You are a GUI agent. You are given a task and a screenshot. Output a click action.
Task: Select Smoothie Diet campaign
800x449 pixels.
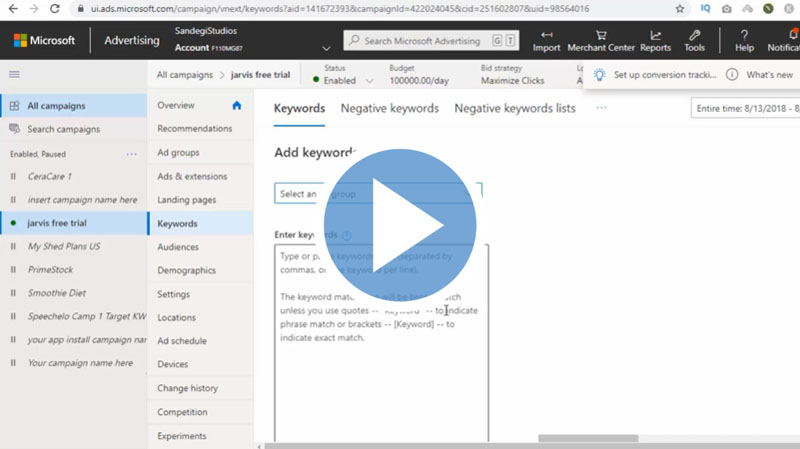coord(57,293)
